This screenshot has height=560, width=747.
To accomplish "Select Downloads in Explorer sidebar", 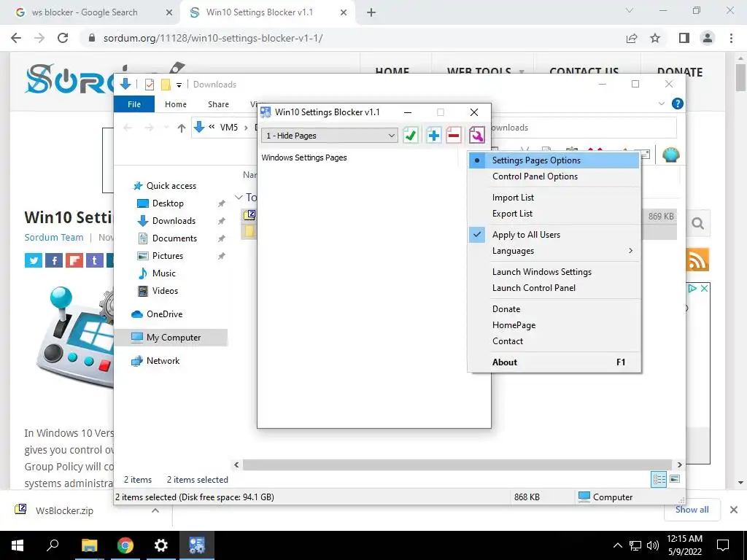I will pyautogui.click(x=174, y=221).
